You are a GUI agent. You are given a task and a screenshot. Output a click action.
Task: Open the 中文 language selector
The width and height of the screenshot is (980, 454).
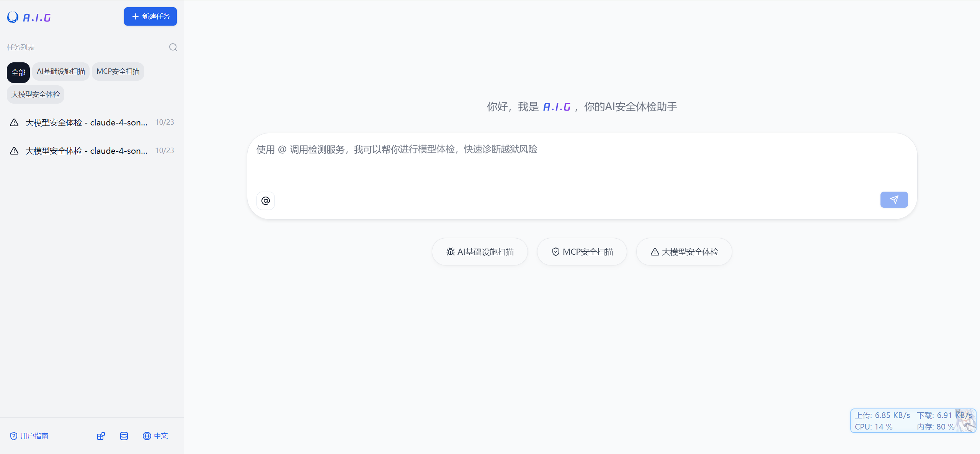click(x=155, y=436)
